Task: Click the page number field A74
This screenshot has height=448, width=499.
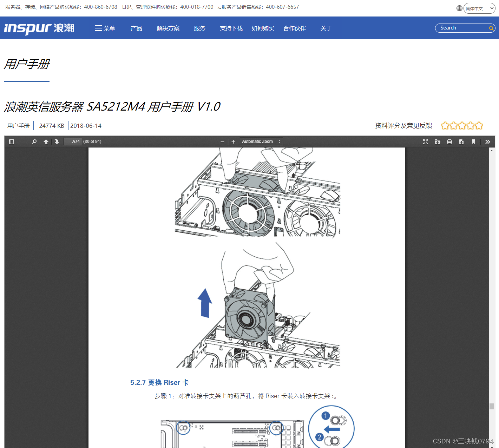Action: tap(73, 141)
